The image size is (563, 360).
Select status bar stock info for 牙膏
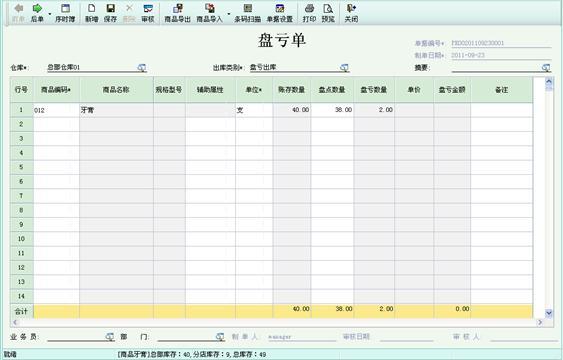[x=192, y=355]
